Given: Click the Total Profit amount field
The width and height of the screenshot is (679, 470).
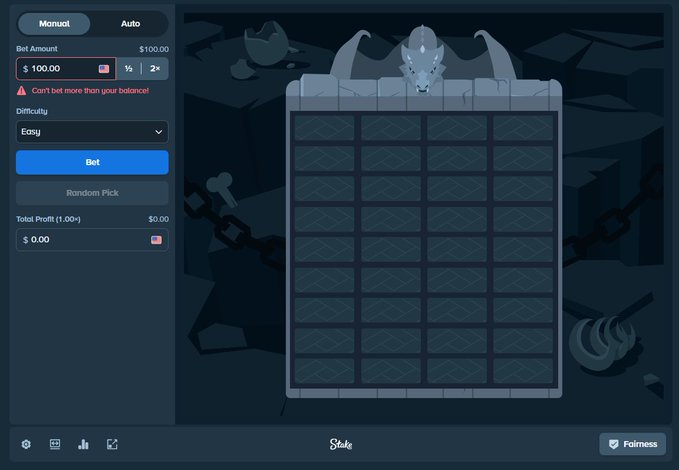Looking at the screenshot, I should 92,240.
